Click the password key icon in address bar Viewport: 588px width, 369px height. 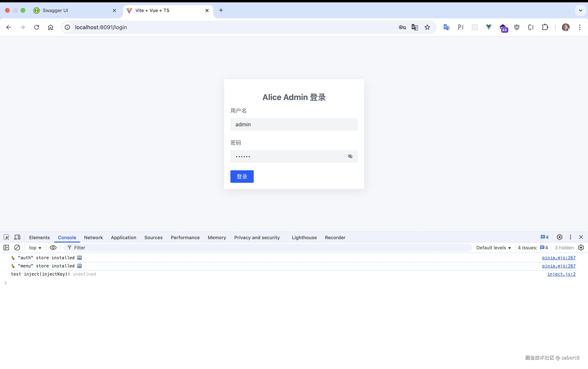(x=402, y=27)
